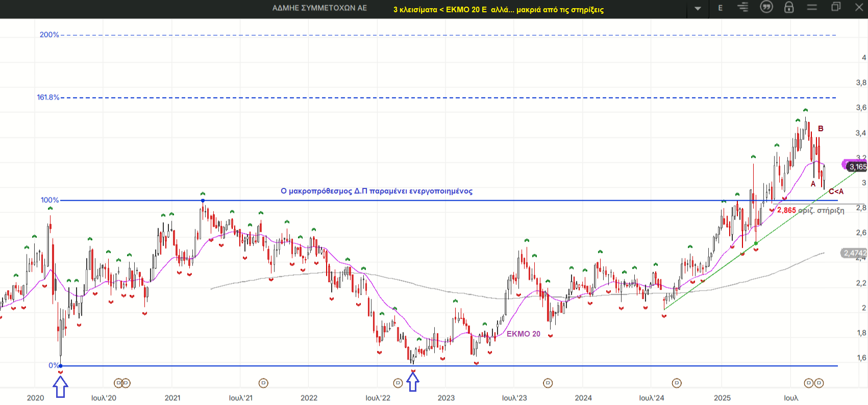
Task: Click the grey 2,4742 moving average price tag
Action: click(854, 253)
